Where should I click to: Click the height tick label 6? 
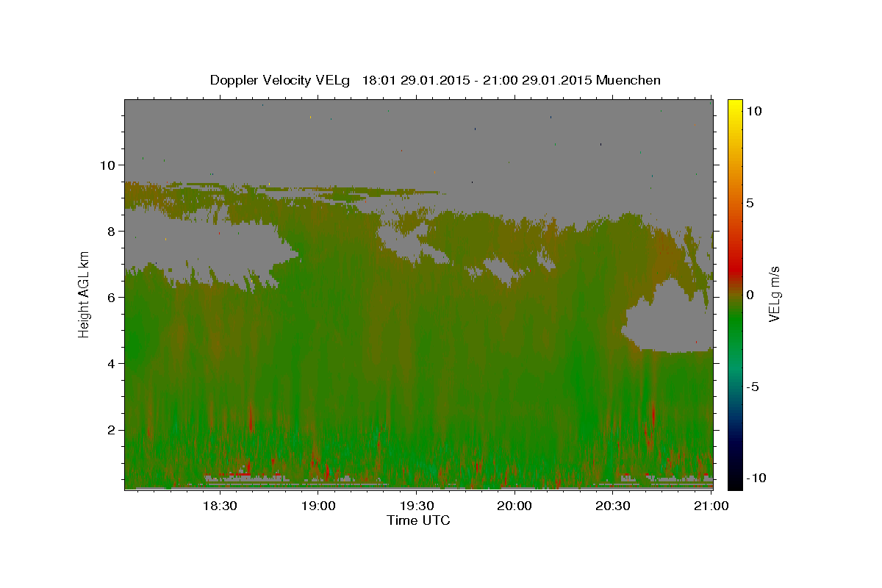112,298
